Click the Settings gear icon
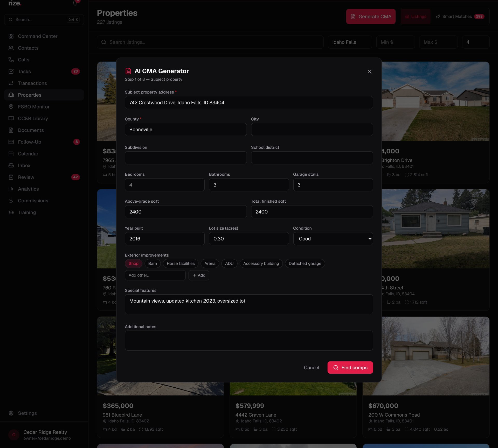Screen dimensions: 498x448 click(11, 413)
